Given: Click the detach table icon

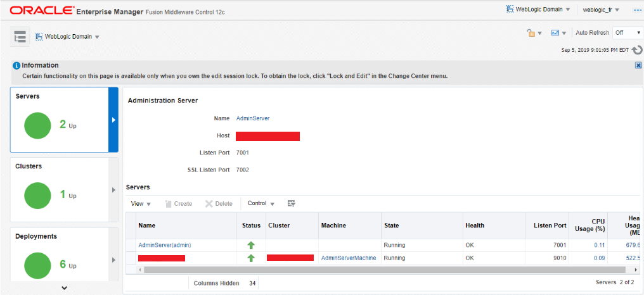Looking at the screenshot, I should click(291, 203).
